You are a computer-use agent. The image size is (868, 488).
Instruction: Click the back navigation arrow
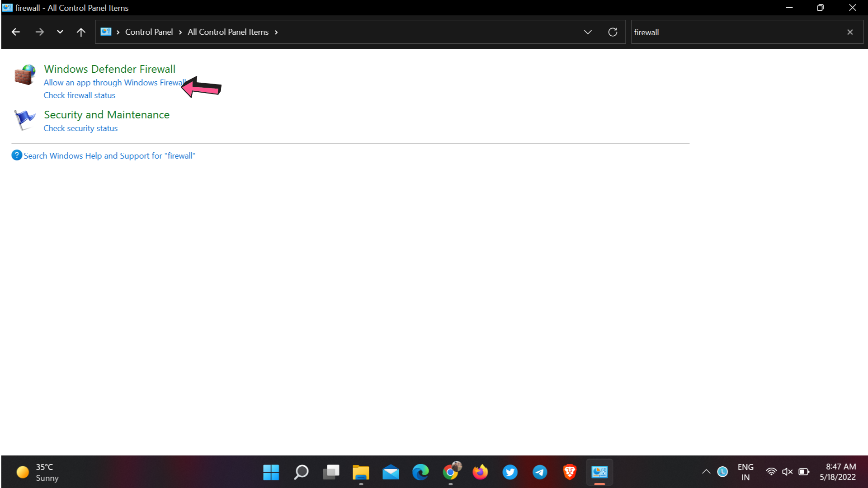16,32
